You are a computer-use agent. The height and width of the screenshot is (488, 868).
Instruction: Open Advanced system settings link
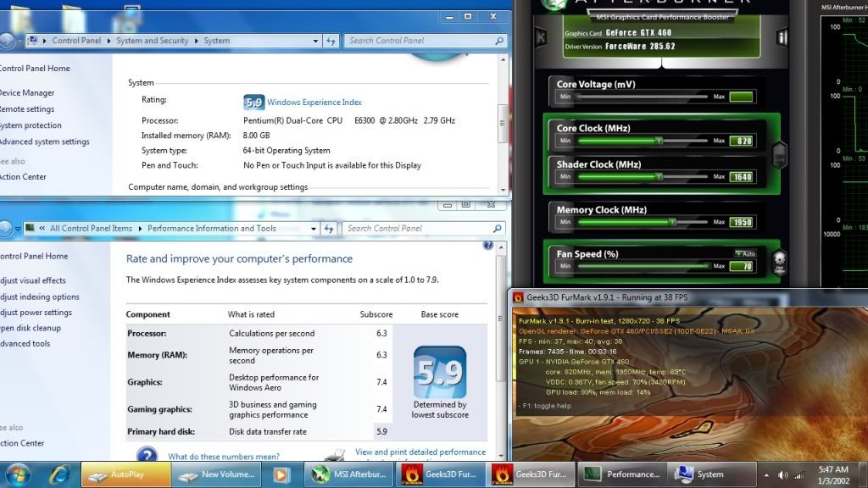[44, 141]
